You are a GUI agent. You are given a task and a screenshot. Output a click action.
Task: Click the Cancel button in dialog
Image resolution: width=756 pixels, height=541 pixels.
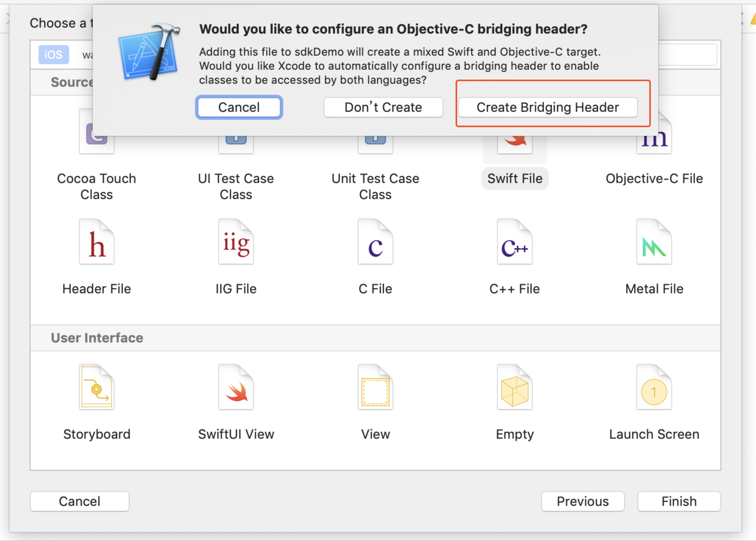240,107
